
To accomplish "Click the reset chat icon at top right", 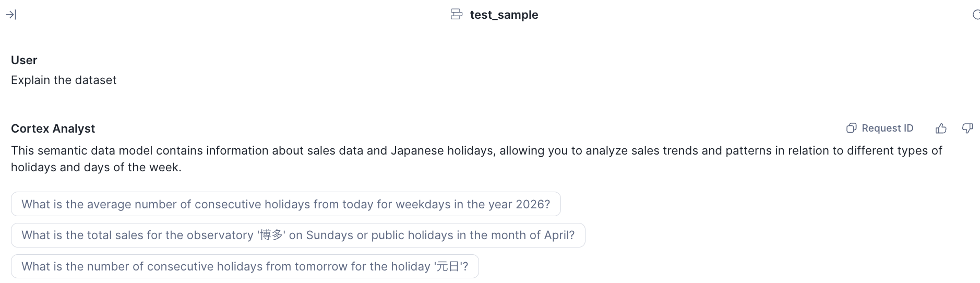I will (x=976, y=15).
